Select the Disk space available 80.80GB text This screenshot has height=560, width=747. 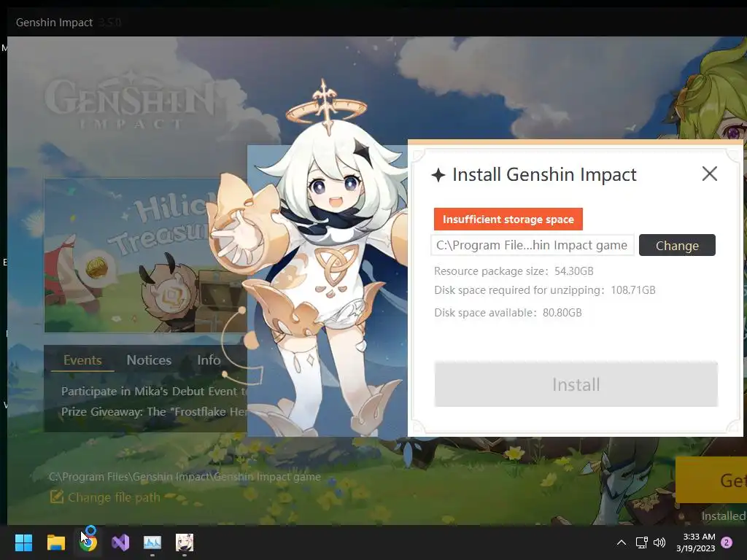[508, 313]
